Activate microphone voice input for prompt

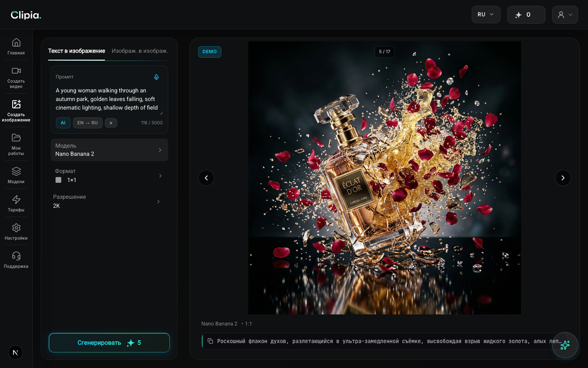coord(156,77)
